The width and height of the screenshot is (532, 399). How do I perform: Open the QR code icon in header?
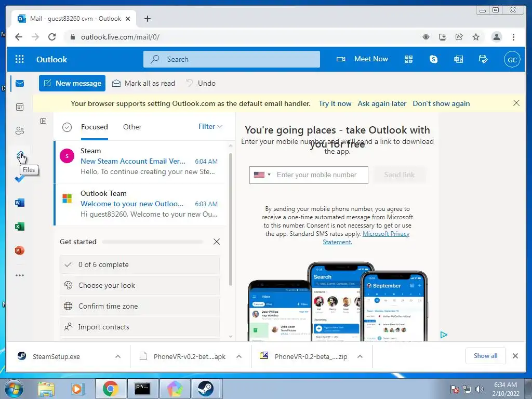(408, 59)
